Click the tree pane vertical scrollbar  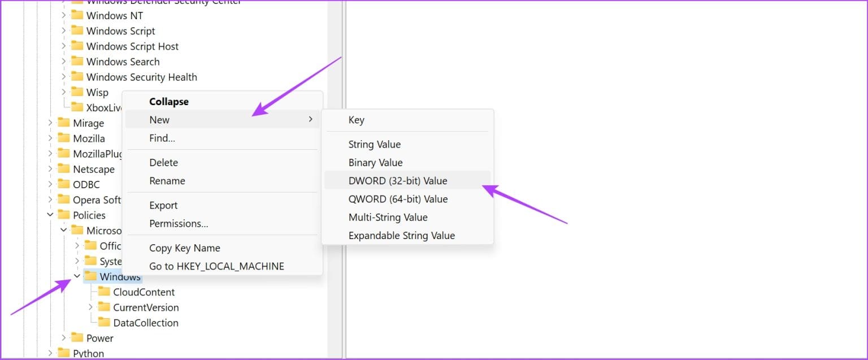point(335,180)
